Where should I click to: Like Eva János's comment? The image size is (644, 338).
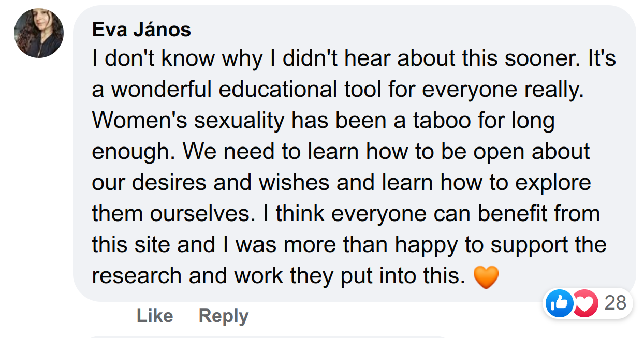click(154, 316)
